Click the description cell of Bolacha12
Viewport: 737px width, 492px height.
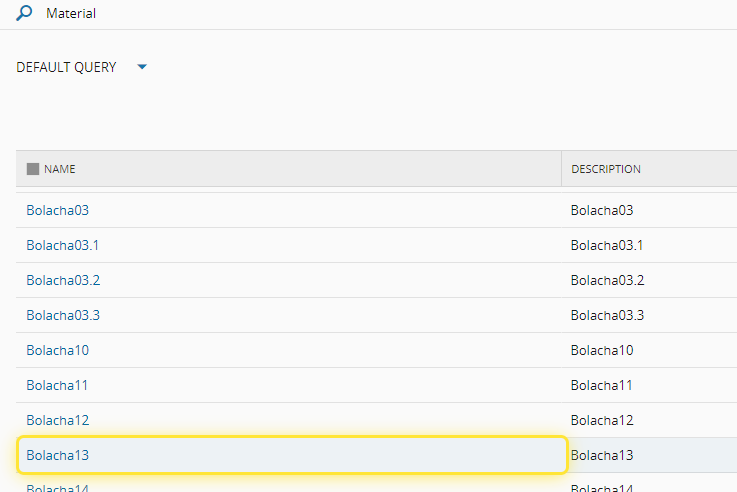(x=602, y=420)
